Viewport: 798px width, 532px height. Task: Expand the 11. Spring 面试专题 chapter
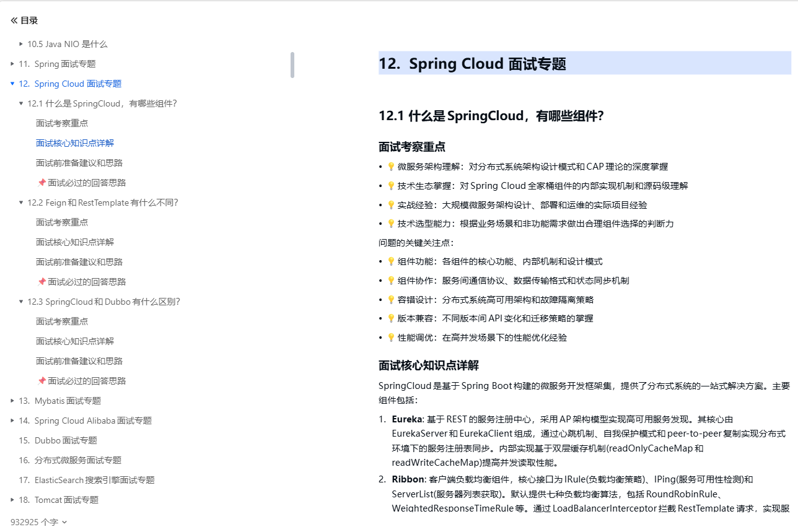12,64
